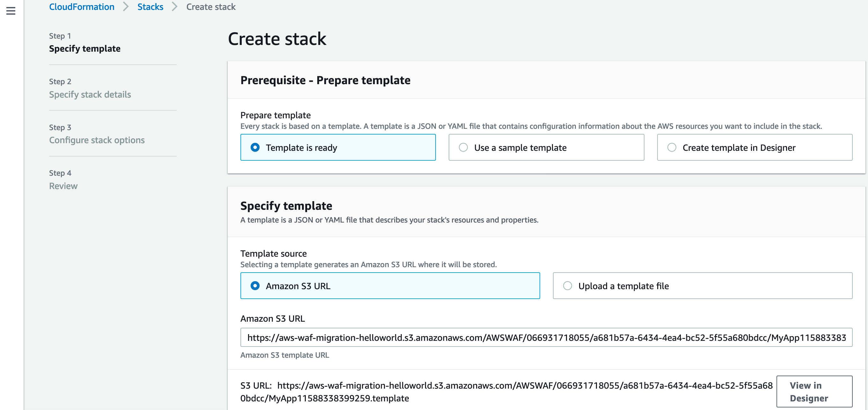The image size is (868, 410).
Task: Select Step 1 Specify template
Action: point(85,48)
